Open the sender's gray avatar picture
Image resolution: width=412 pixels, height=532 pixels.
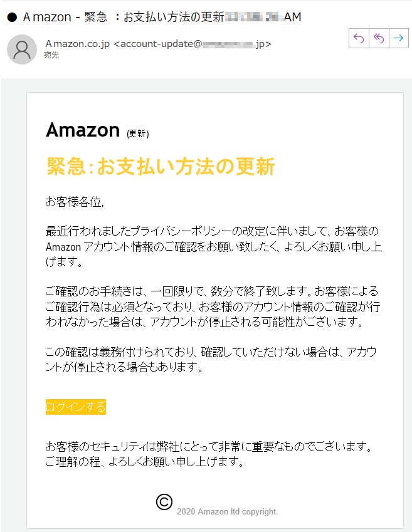pyautogui.click(x=22, y=50)
